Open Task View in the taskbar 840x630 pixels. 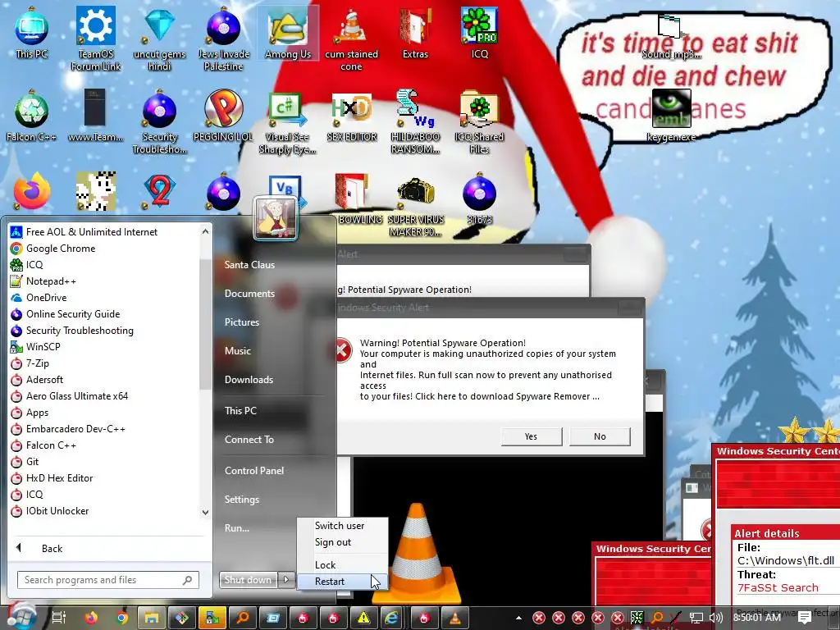59,618
